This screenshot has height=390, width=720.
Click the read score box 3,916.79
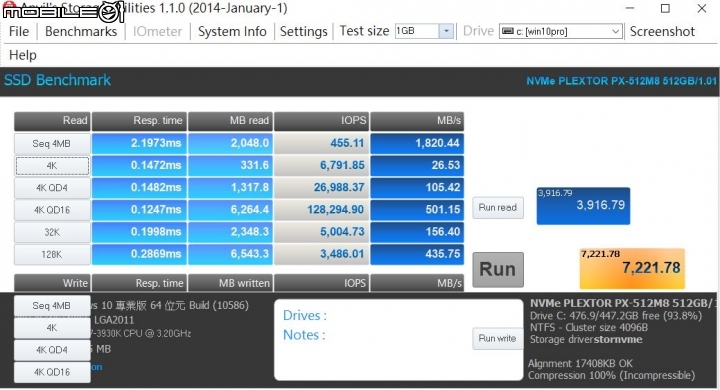coord(583,206)
